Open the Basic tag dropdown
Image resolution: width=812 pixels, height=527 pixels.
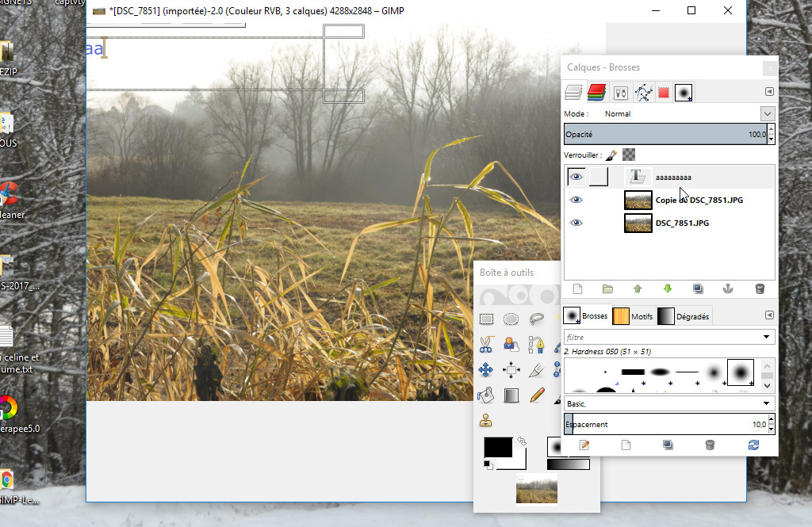(767, 403)
